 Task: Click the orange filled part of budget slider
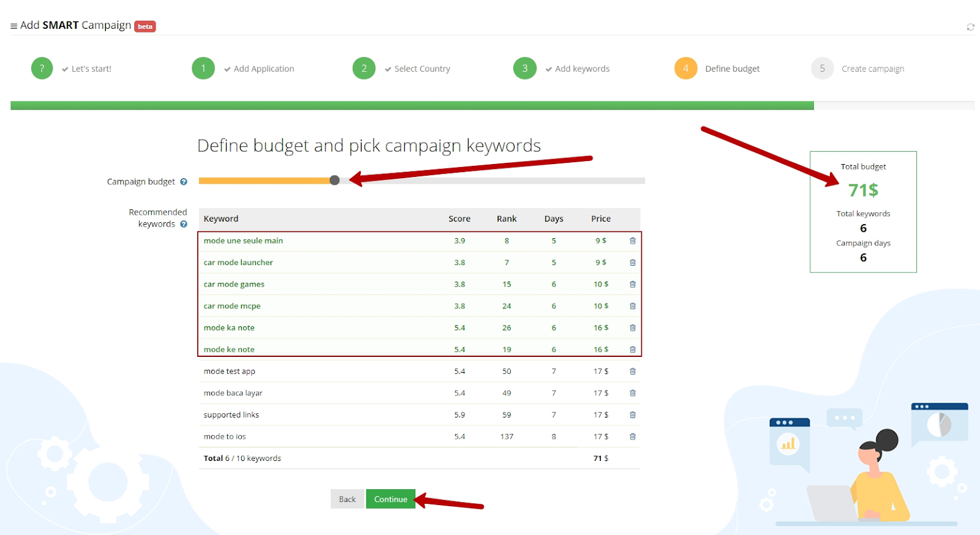[x=264, y=181]
